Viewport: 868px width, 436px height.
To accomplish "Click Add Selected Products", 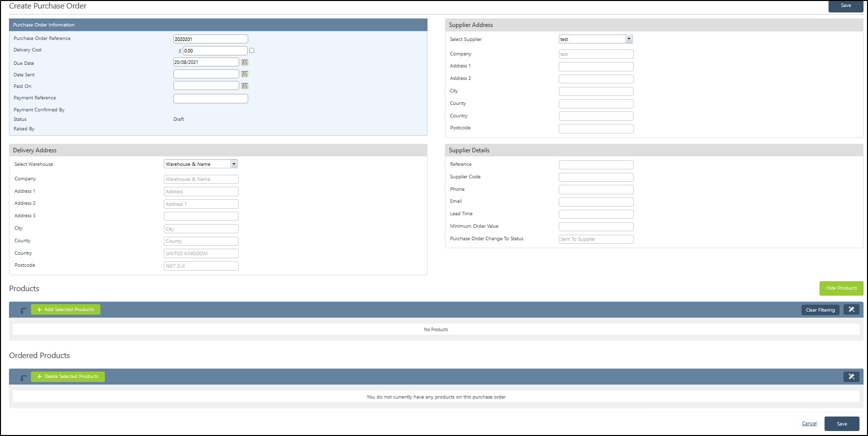I will [66, 310].
